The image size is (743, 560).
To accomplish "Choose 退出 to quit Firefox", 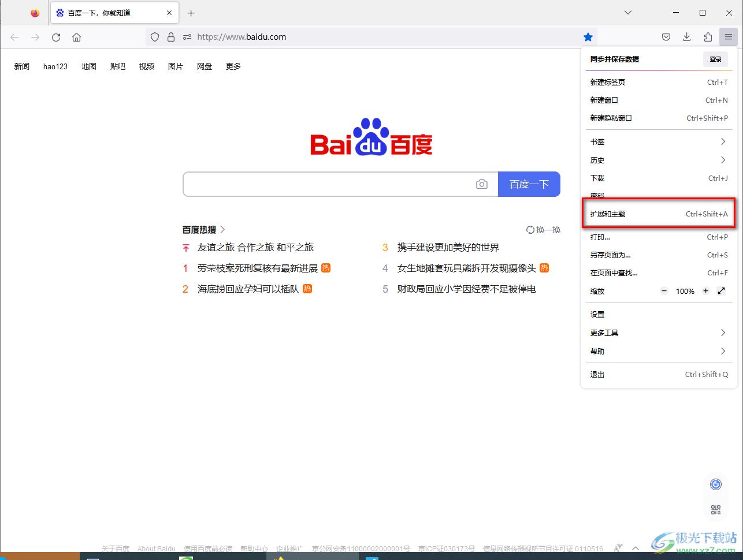I will tap(659, 374).
